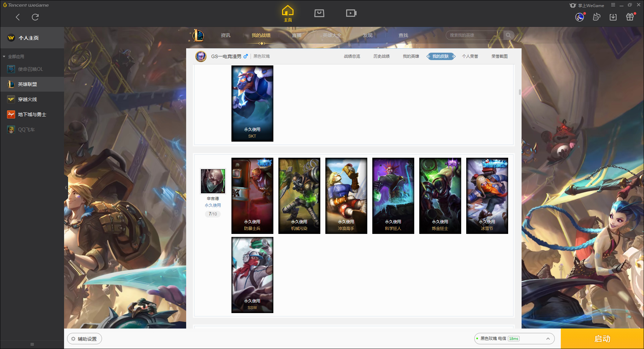This screenshot has width=644, height=349.
Task: Switch to the 发现 tab
Action: 368,35
